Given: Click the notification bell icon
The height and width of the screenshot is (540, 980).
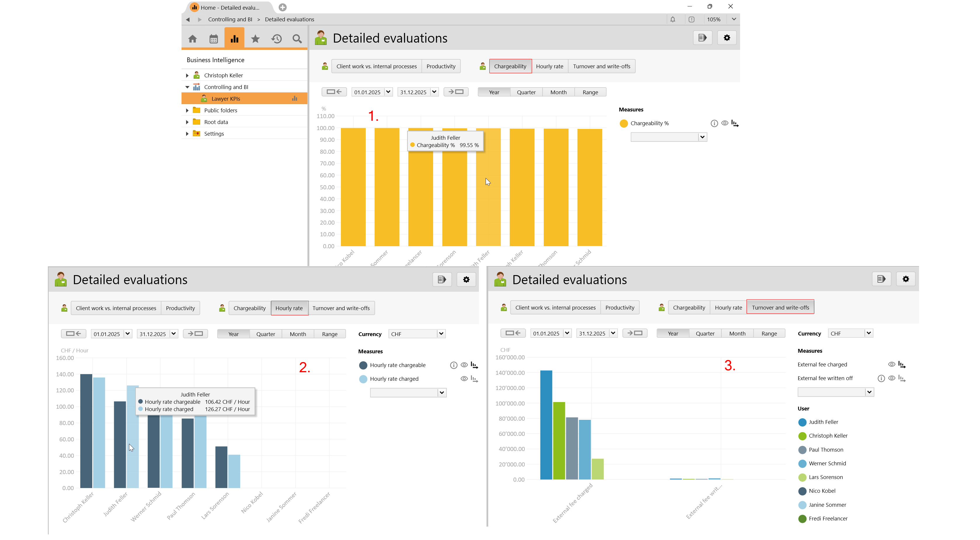Looking at the screenshot, I should 673,19.
